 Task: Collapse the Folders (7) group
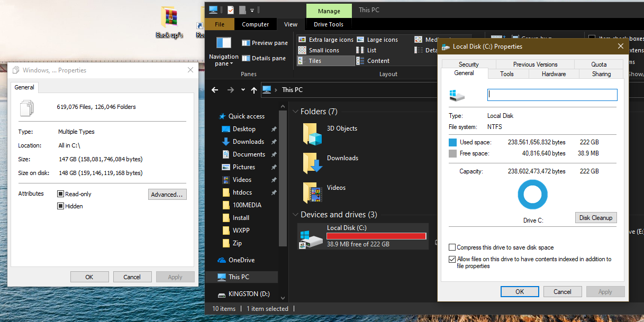tap(295, 112)
